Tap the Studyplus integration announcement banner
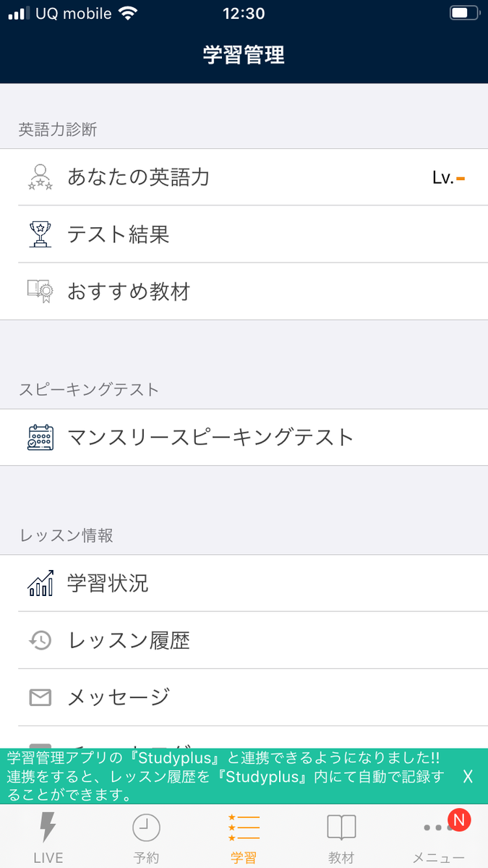Viewport: 488px width, 868px height. tap(217, 776)
